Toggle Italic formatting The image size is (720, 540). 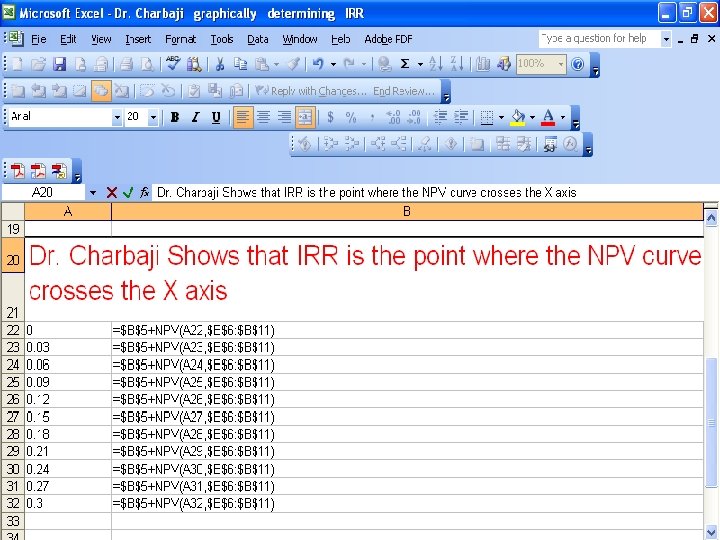pyautogui.click(x=196, y=117)
